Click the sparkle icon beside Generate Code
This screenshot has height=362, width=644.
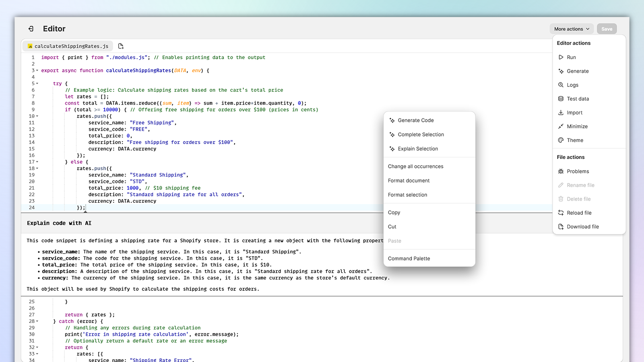tap(392, 120)
